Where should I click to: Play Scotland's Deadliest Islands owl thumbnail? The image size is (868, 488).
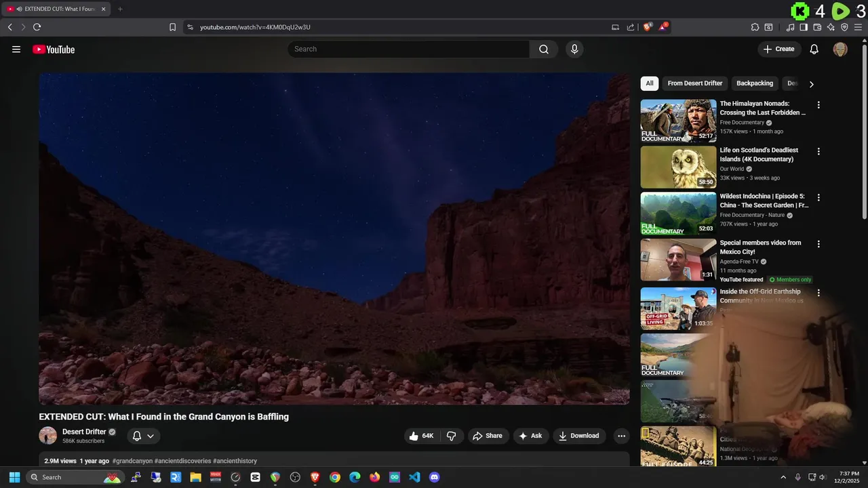pos(678,167)
